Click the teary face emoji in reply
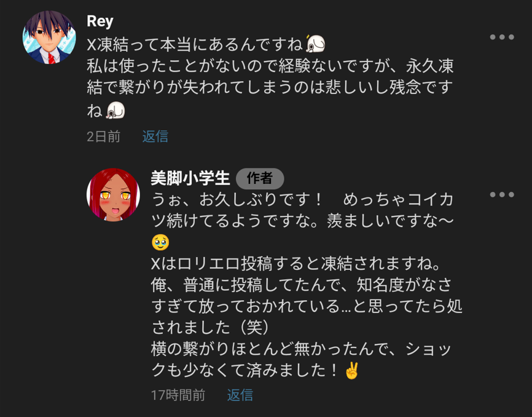The height and width of the screenshot is (417, 532). tap(160, 242)
